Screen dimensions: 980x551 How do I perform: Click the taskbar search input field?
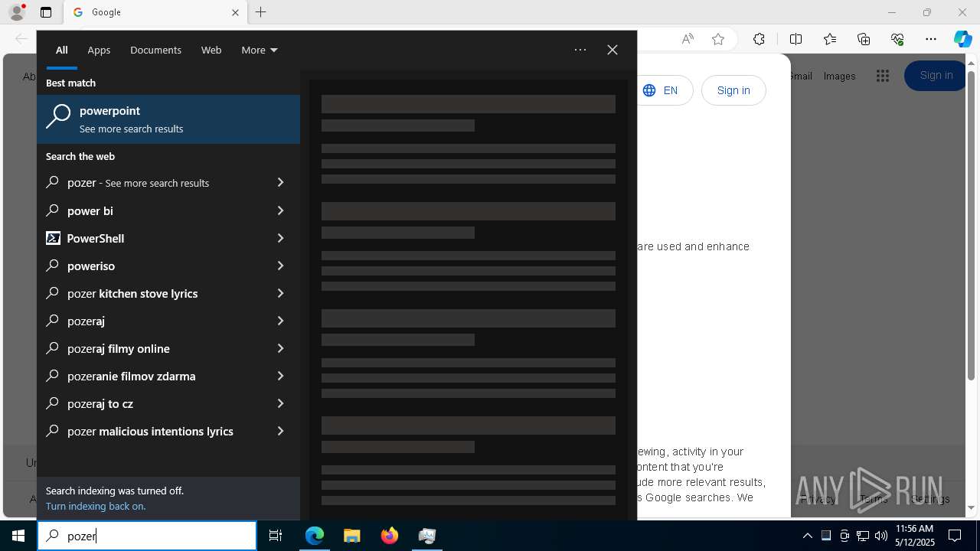coord(147,536)
